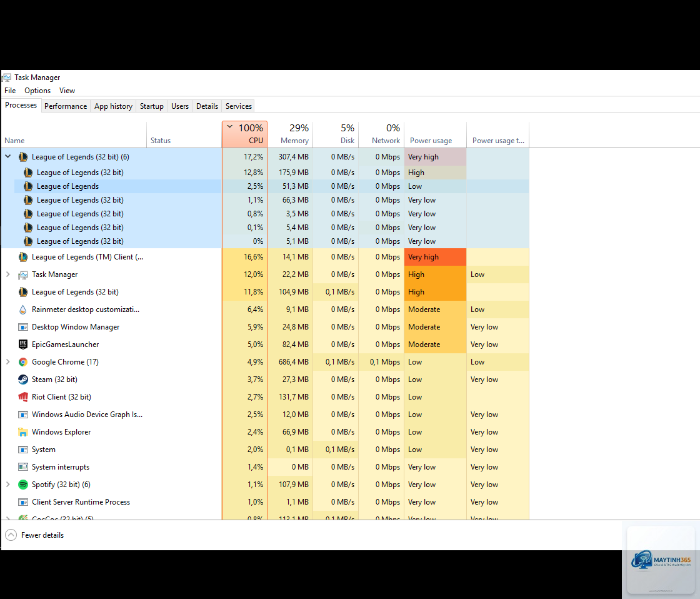Click the icon of the 175,9 MB League of Legends process
The width and height of the screenshot is (700, 599).
tap(28, 173)
